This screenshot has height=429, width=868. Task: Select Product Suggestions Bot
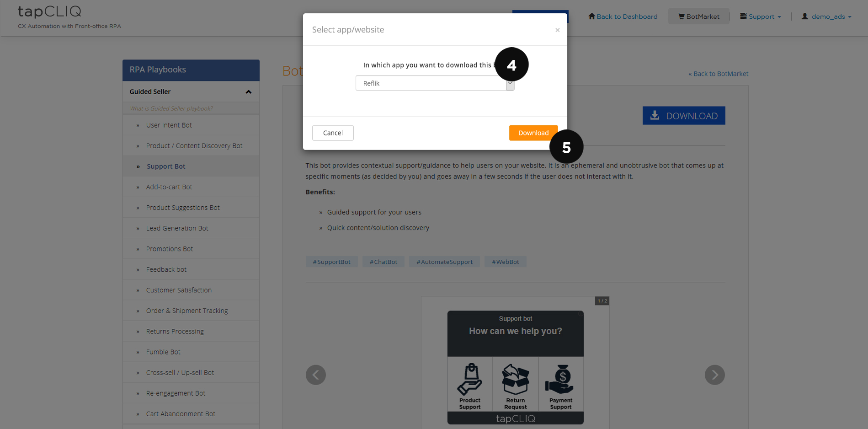click(x=191, y=207)
